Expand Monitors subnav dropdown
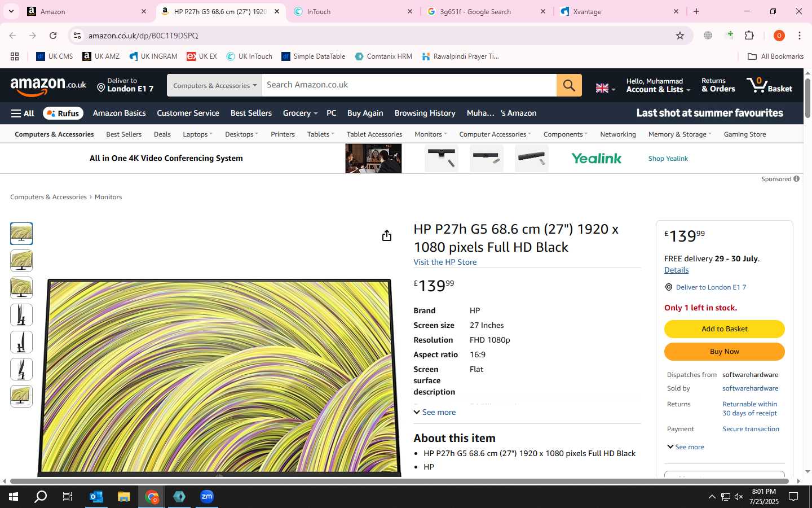The width and height of the screenshot is (812, 508). click(x=431, y=134)
